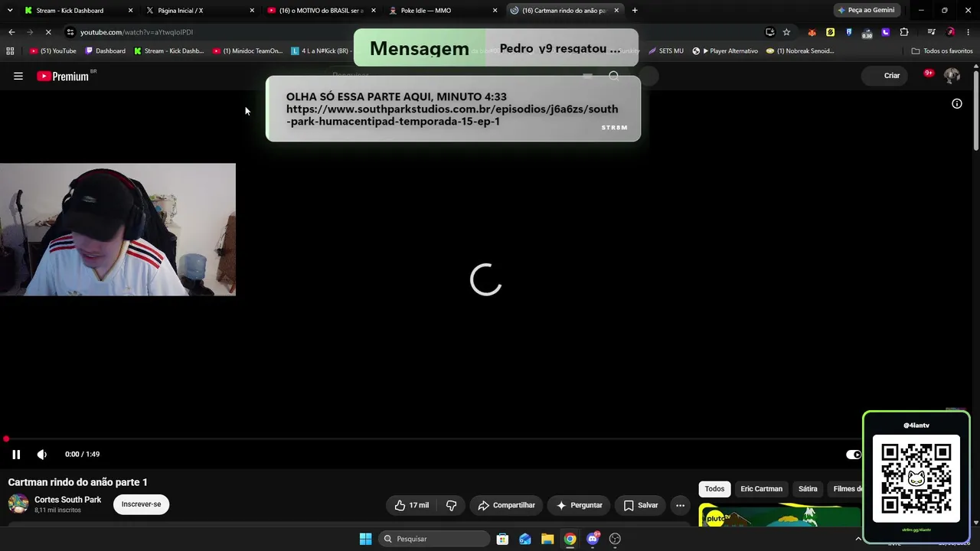Open media controls icon in toolbar
Image resolution: width=980 pixels, height=551 pixels.
932,32
